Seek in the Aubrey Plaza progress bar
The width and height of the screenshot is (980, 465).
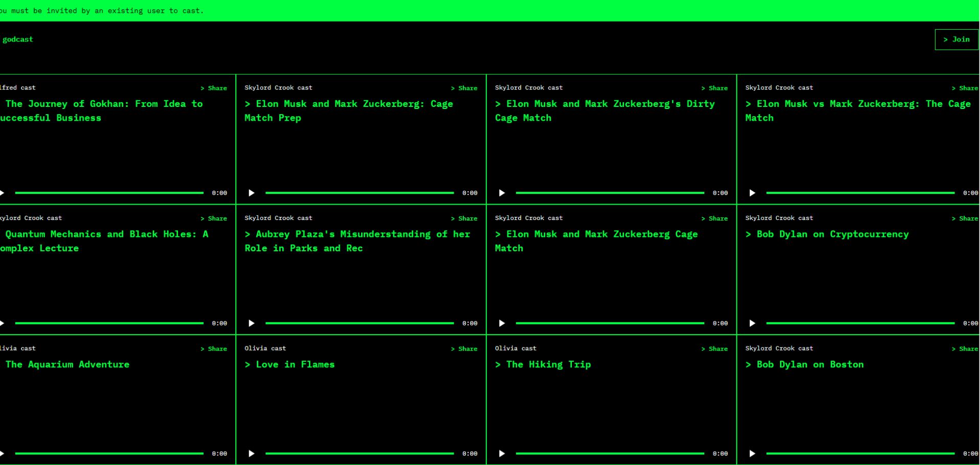(x=360, y=323)
